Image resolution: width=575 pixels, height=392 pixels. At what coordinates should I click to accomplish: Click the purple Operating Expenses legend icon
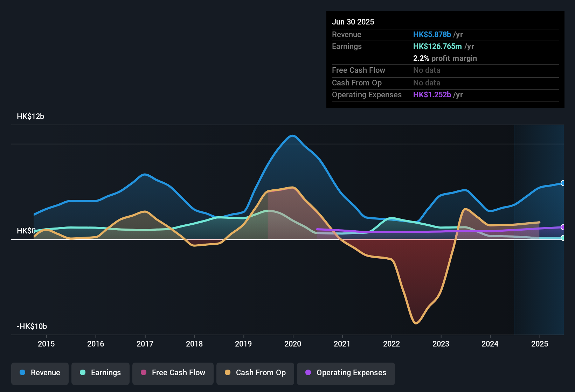pos(308,373)
